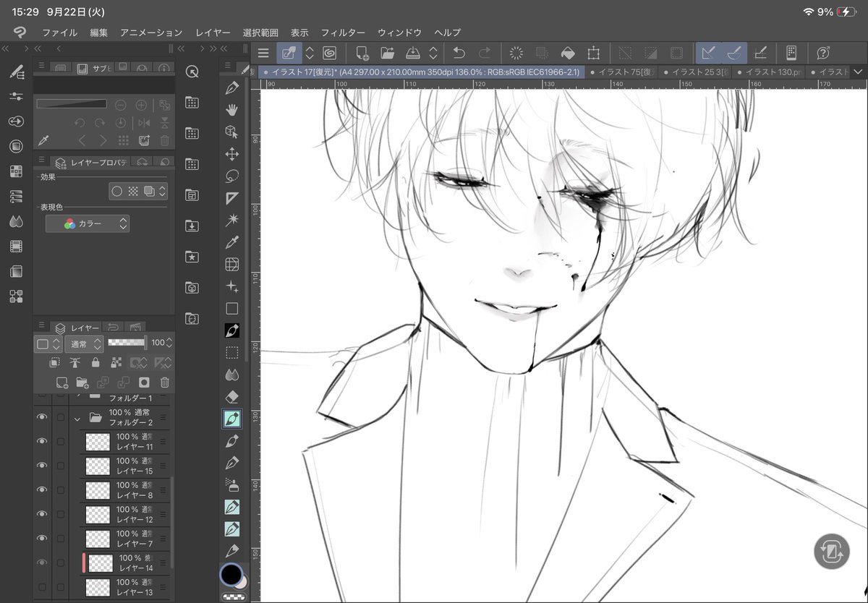Click the Undo arrow in command bar
Image resolution: width=868 pixels, height=603 pixels.
[x=459, y=53]
